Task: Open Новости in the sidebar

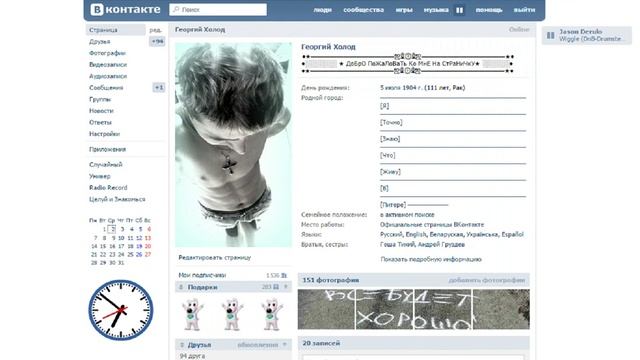Action: click(x=101, y=111)
